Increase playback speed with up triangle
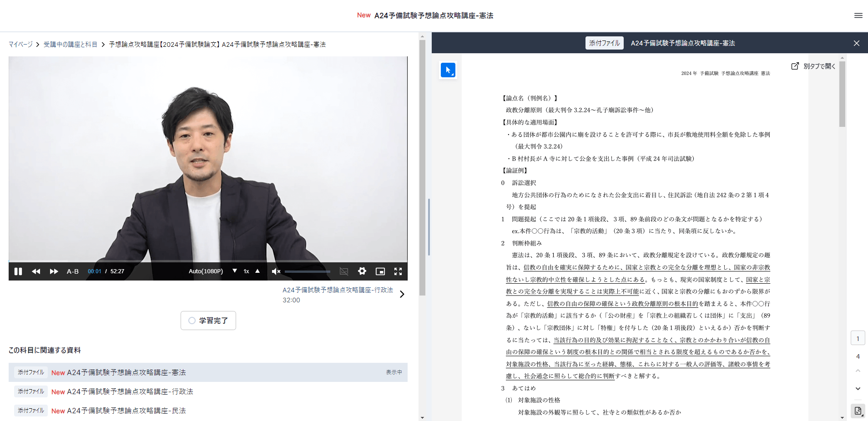Screen dimensions: 868x421 [x=257, y=271]
